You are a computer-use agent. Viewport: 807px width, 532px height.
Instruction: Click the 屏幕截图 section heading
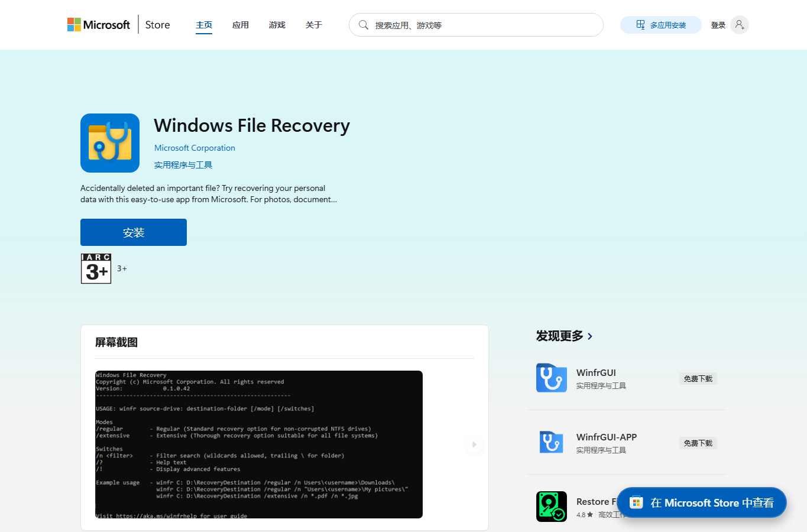coord(116,342)
